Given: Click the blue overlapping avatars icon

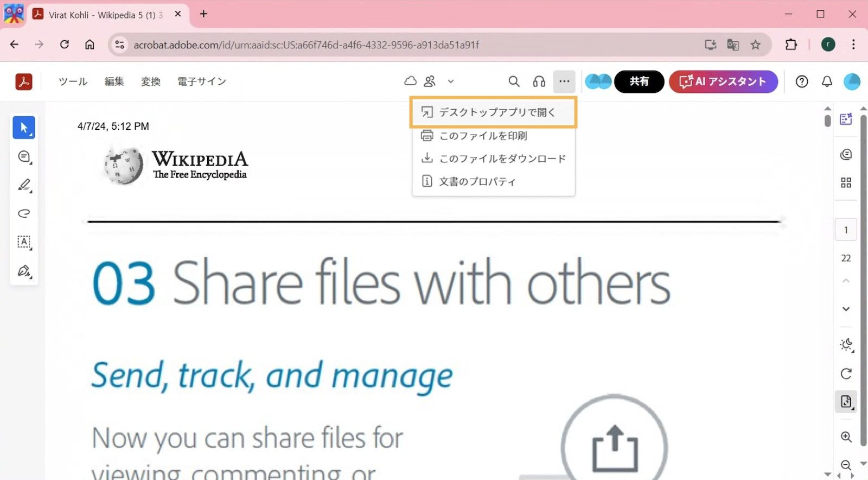Looking at the screenshot, I should [598, 81].
